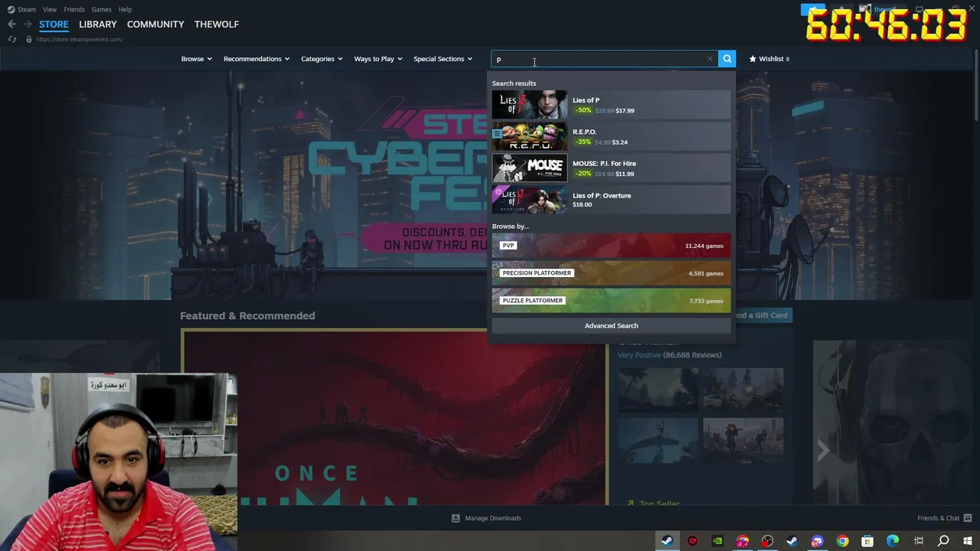Image resolution: width=980 pixels, height=551 pixels.
Task: Open the Games menu
Action: [x=101, y=9]
